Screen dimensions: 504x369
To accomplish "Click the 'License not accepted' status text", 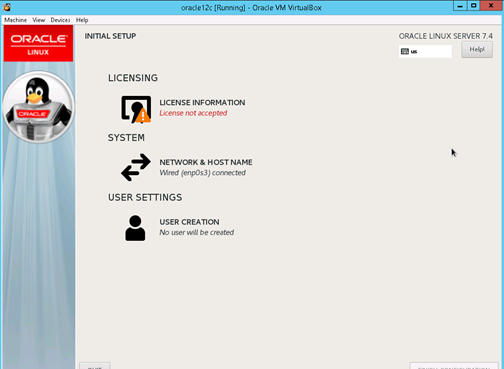I will (x=193, y=113).
